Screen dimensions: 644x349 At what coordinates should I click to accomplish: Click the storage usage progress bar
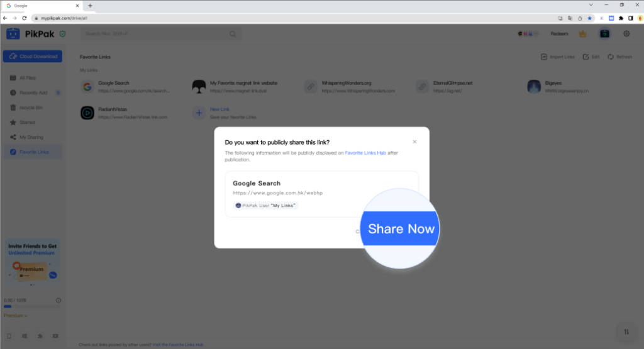[31, 307]
